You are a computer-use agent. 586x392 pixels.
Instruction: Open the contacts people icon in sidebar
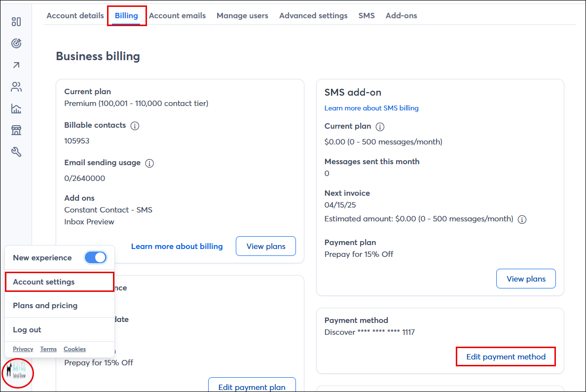(16, 87)
